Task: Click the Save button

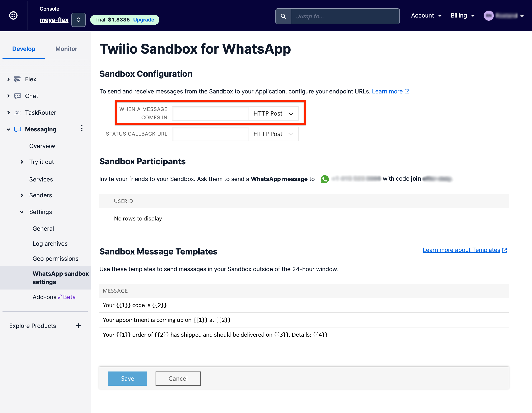Action: 127,378
